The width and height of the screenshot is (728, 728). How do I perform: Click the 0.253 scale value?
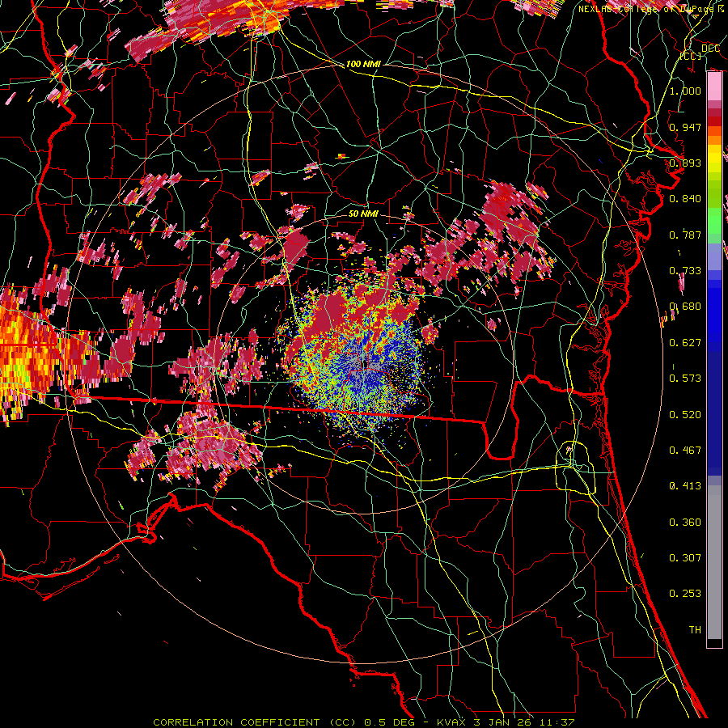(685, 594)
